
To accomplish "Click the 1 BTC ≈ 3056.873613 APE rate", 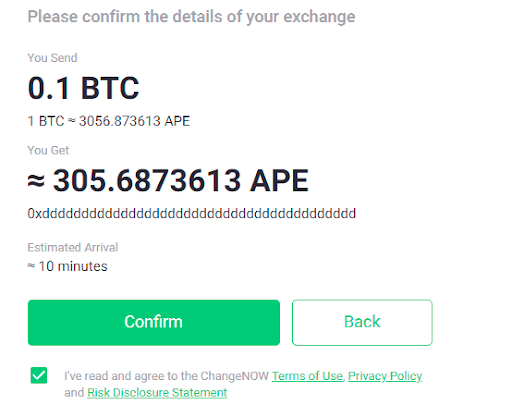I will pos(109,121).
